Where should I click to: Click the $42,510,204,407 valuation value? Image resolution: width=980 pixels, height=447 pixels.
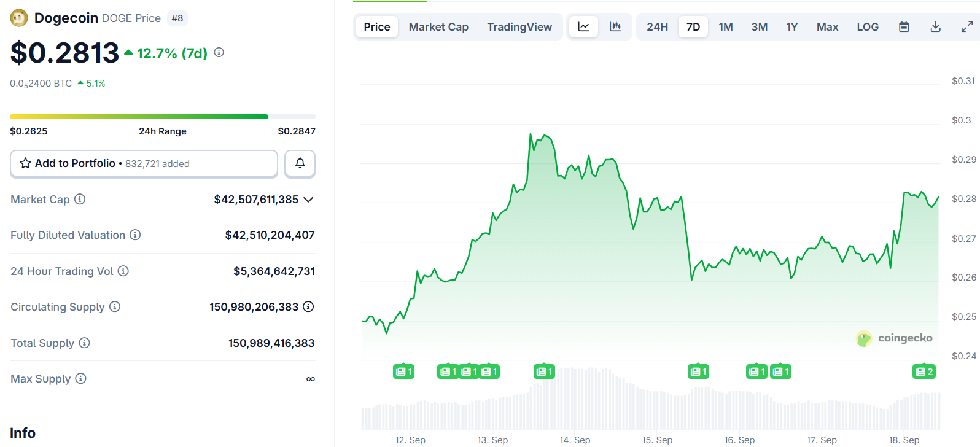pyautogui.click(x=270, y=235)
